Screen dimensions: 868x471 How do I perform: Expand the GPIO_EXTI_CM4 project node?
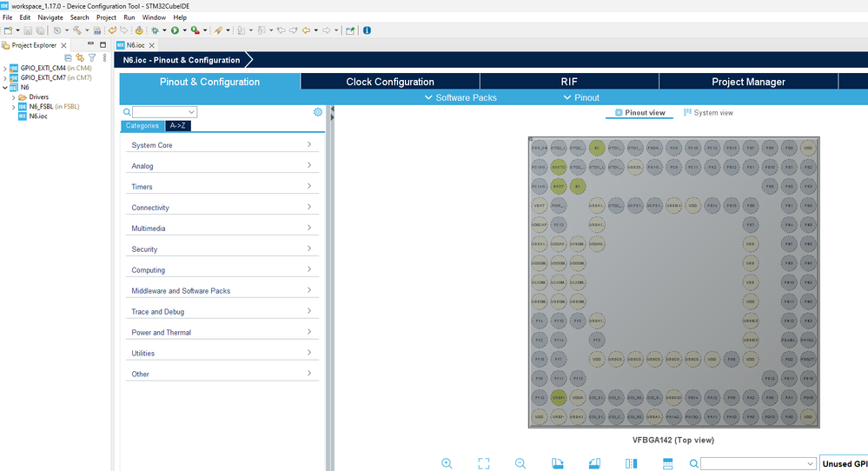point(5,68)
